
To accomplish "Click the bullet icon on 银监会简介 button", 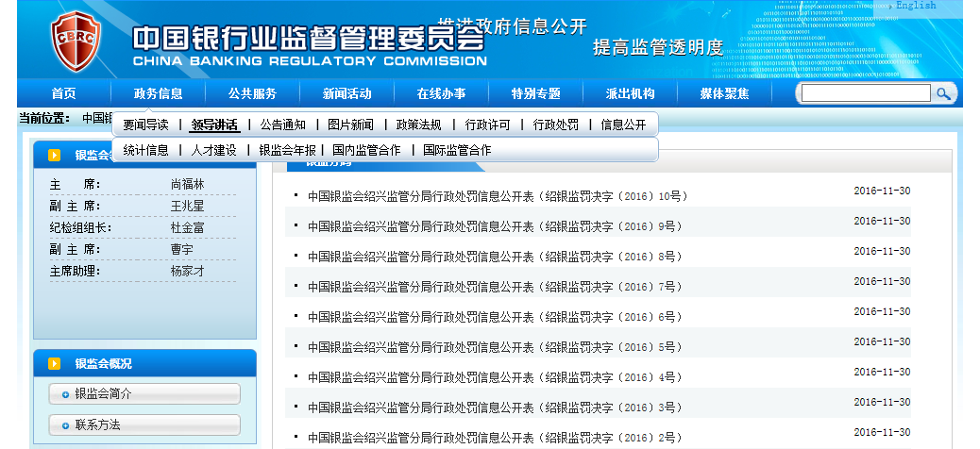I will (x=65, y=394).
